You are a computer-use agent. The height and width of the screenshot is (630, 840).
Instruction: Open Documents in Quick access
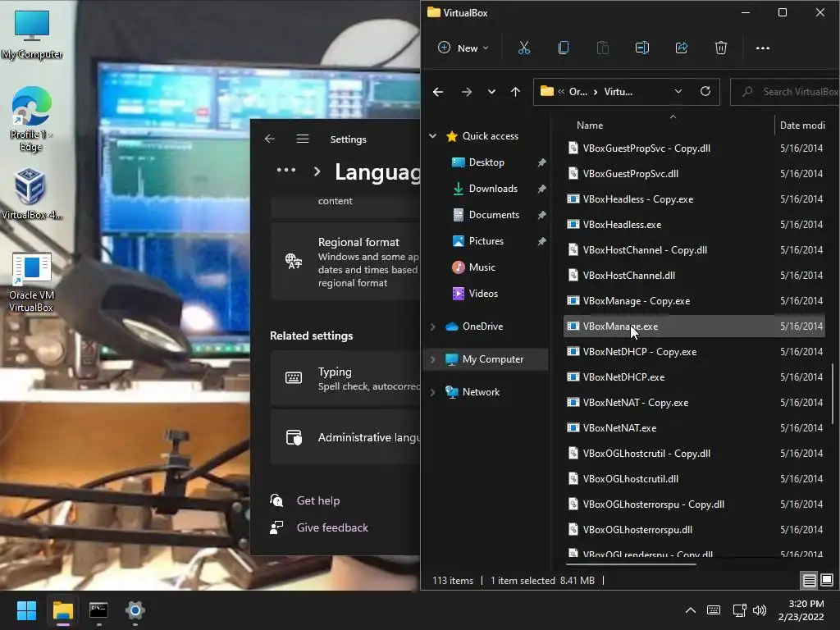tap(494, 215)
